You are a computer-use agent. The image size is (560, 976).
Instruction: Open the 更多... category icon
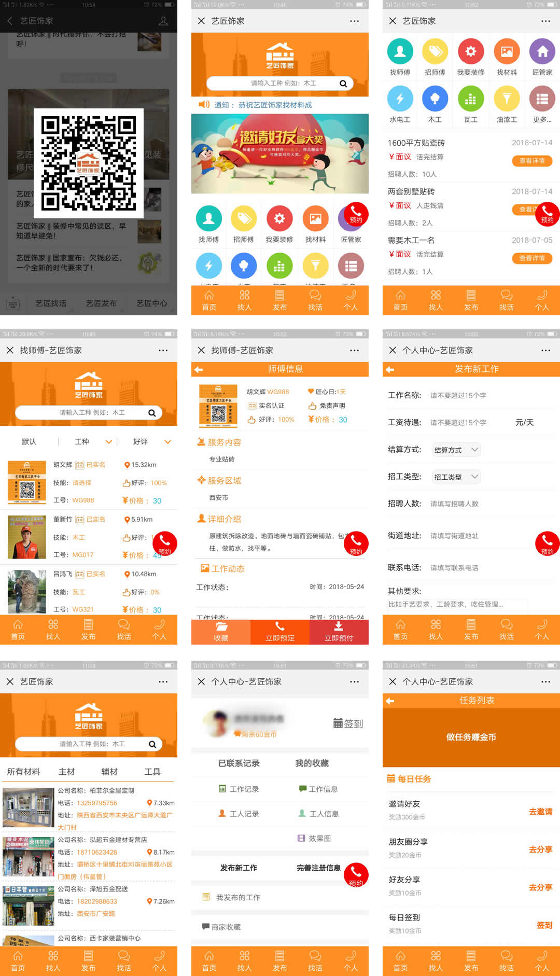click(x=542, y=99)
